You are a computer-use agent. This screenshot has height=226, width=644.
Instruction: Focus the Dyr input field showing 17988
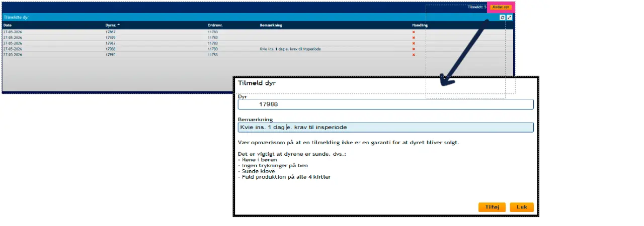(385, 104)
